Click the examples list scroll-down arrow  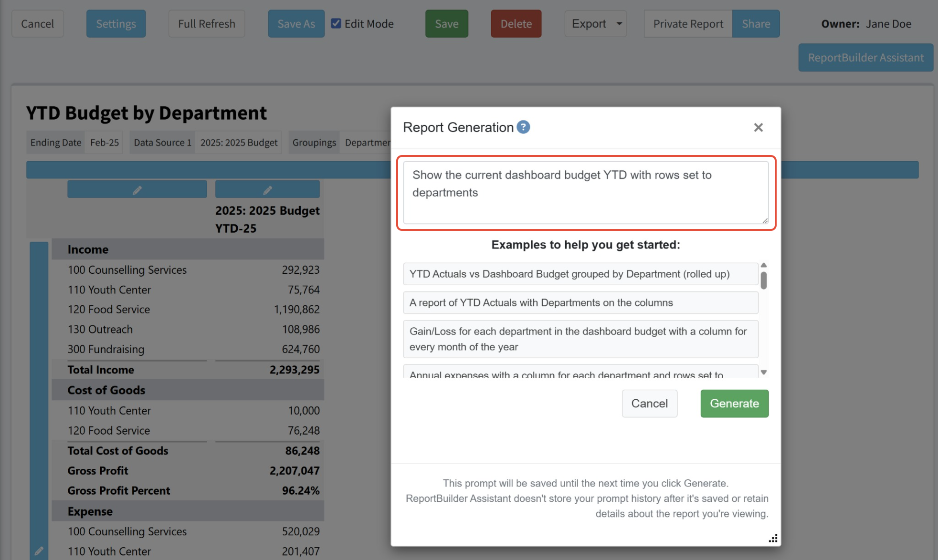tap(764, 372)
